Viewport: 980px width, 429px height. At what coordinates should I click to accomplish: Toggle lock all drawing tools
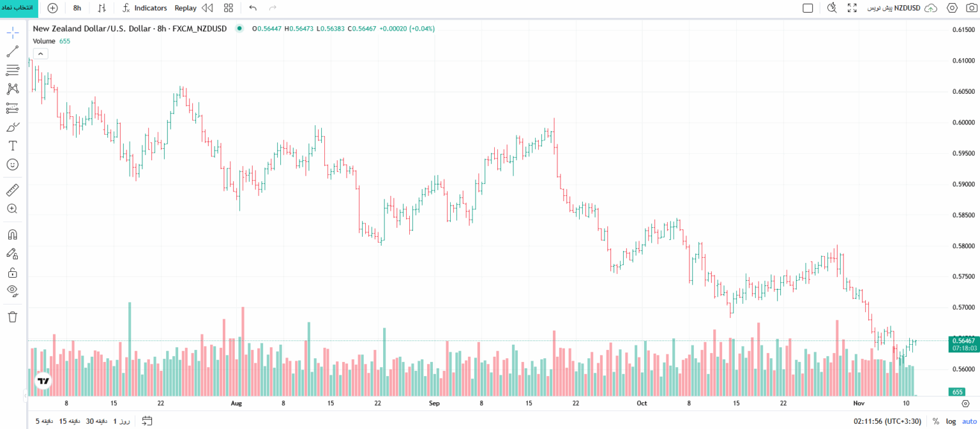tap(13, 273)
